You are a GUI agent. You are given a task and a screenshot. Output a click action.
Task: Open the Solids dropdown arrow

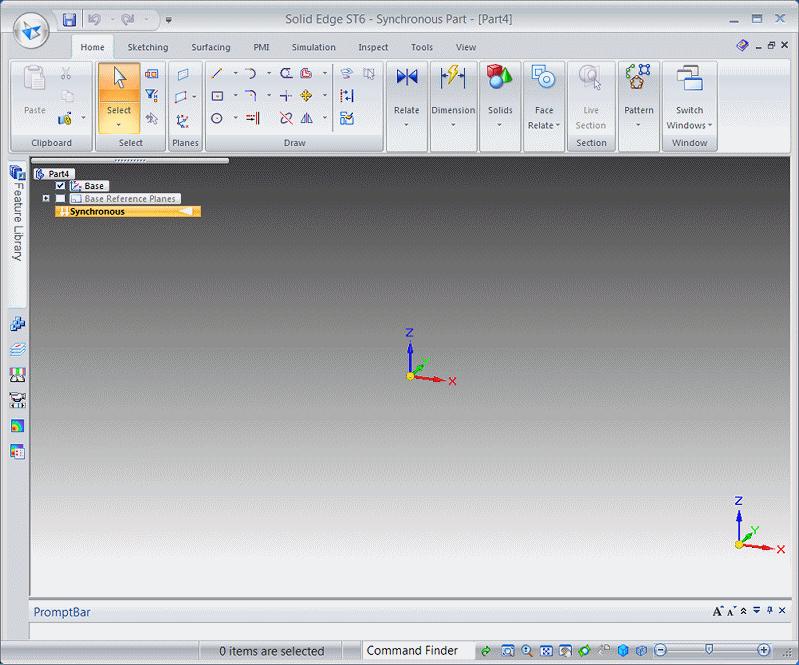point(499,125)
